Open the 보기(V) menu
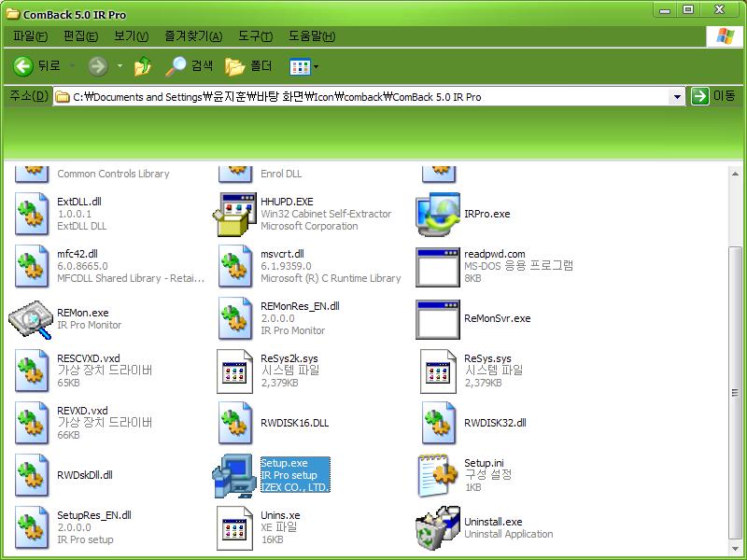The image size is (747, 560). pyautogui.click(x=131, y=36)
